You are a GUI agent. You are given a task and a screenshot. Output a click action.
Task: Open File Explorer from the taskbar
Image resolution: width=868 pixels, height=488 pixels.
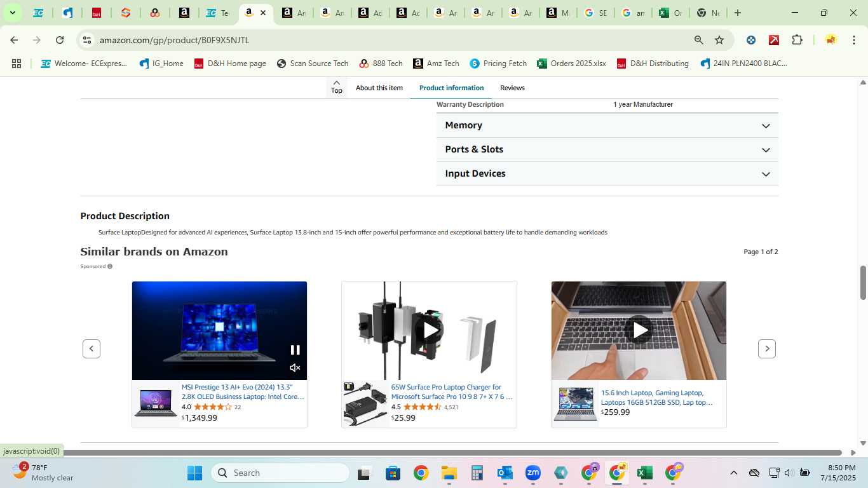pyautogui.click(x=449, y=473)
